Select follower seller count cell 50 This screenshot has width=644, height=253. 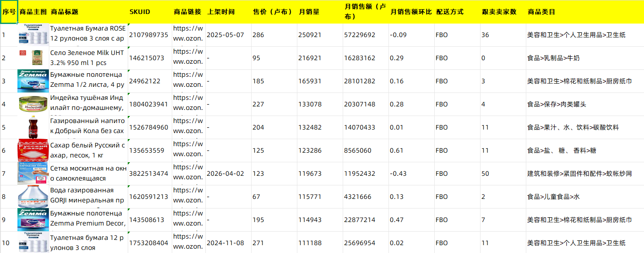(x=503, y=174)
